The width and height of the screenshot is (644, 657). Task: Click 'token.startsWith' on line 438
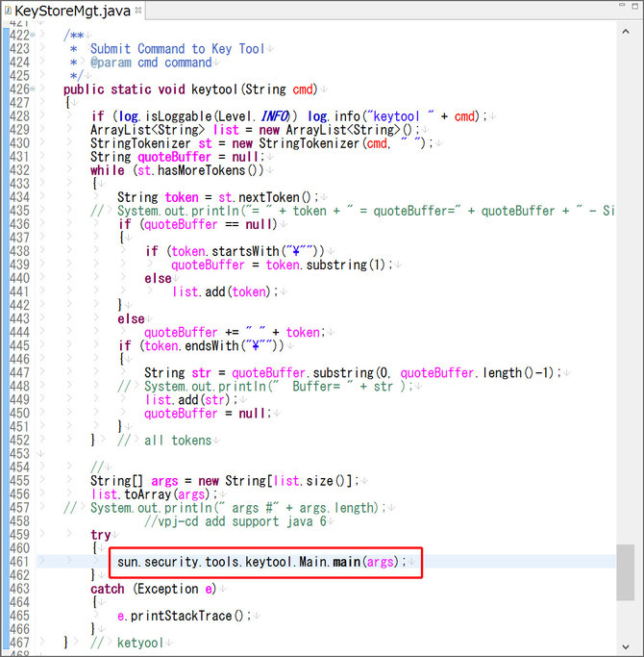pyautogui.click(x=225, y=251)
